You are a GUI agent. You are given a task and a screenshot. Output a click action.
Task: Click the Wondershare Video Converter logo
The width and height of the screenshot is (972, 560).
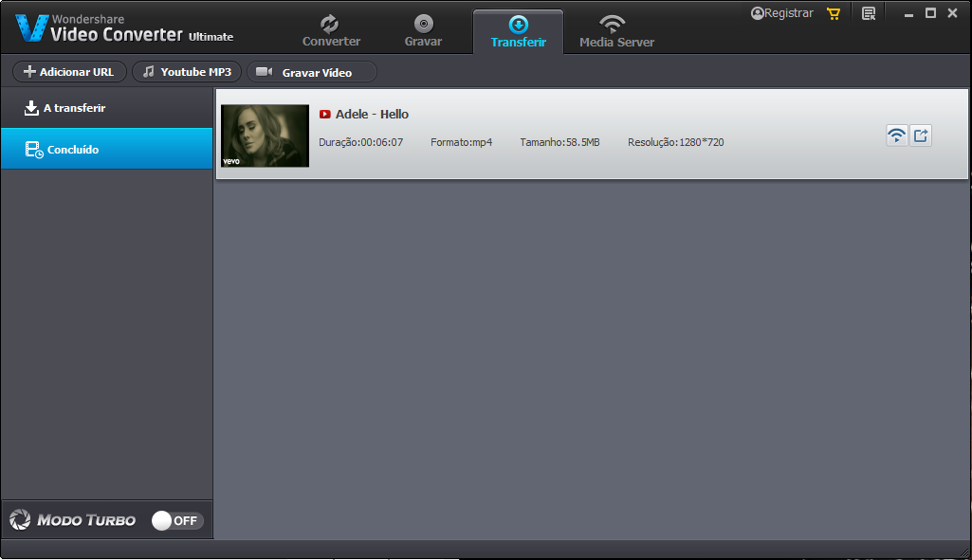tap(124, 27)
